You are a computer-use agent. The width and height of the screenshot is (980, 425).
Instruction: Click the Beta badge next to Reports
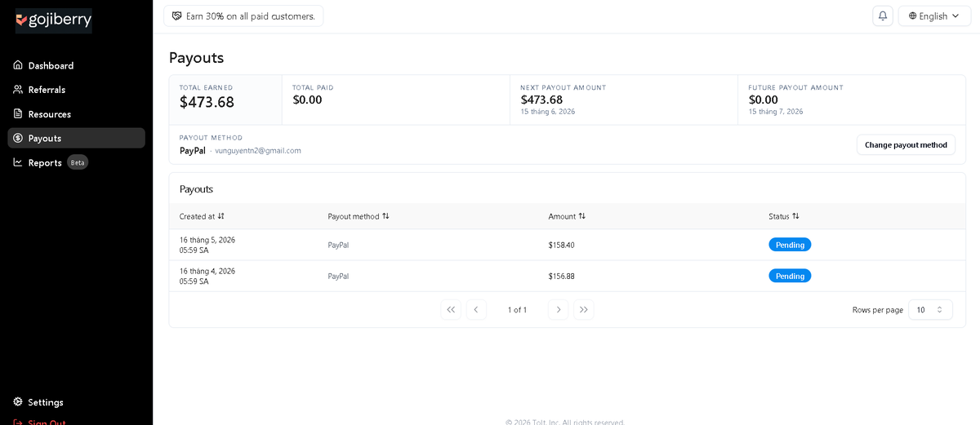78,162
